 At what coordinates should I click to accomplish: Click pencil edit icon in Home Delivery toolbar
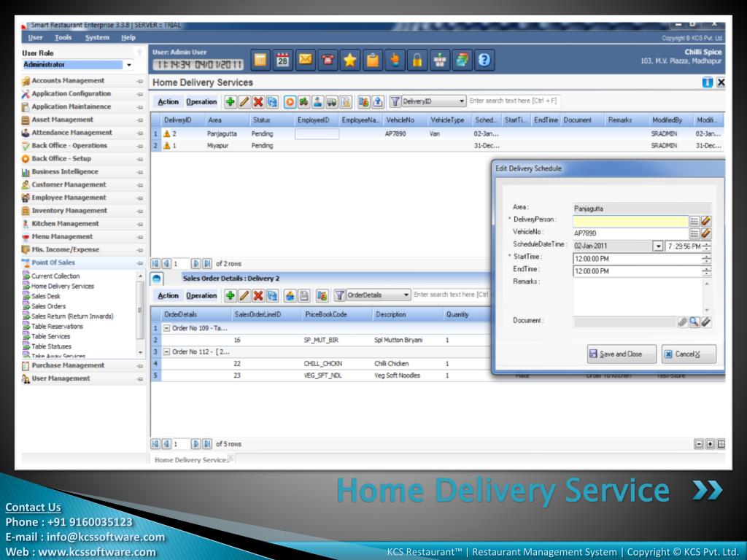pos(244,101)
